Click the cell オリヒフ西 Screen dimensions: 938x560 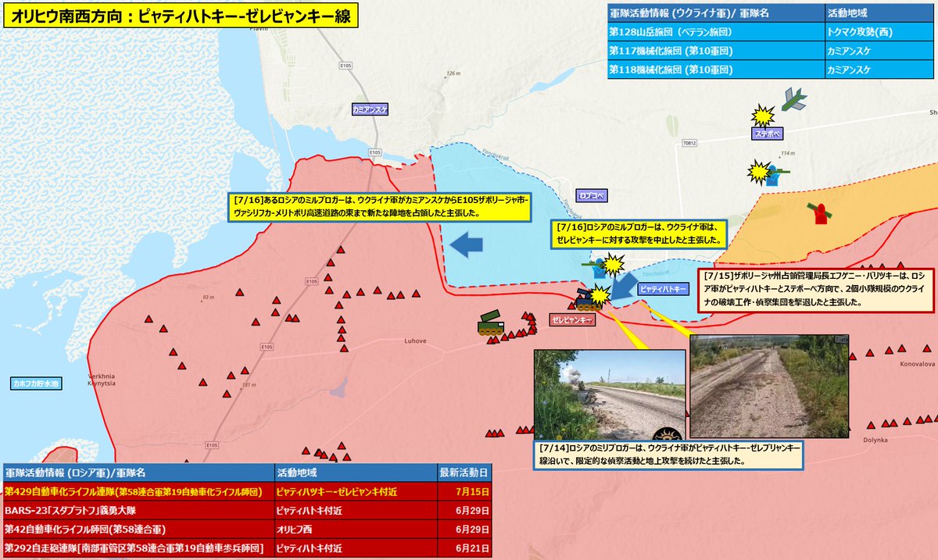tap(355, 530)
